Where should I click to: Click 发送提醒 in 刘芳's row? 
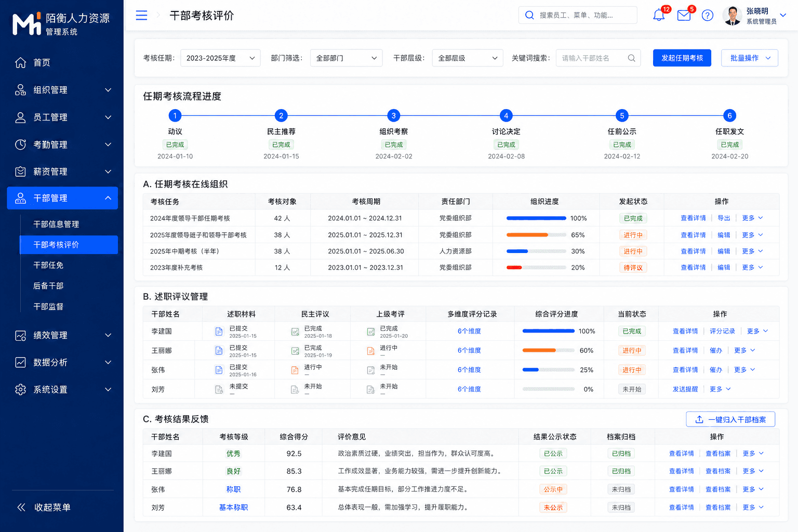pyautogui.click(x=685, y=389)
